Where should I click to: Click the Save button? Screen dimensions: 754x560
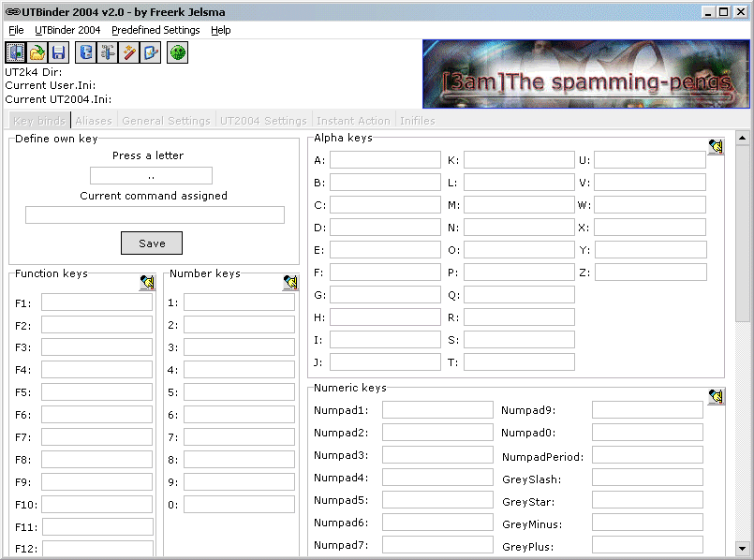coord(152,243)
